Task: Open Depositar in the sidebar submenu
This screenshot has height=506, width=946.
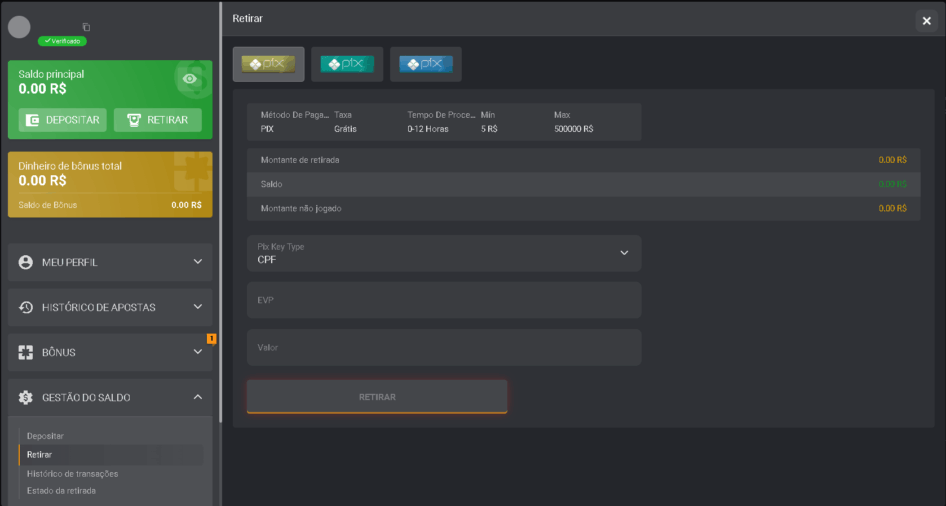Action: click(x=46, y=436)
